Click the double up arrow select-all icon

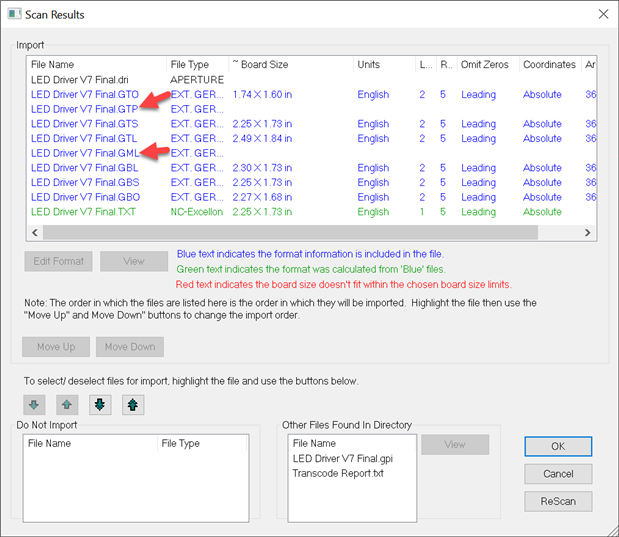(133, 405)
